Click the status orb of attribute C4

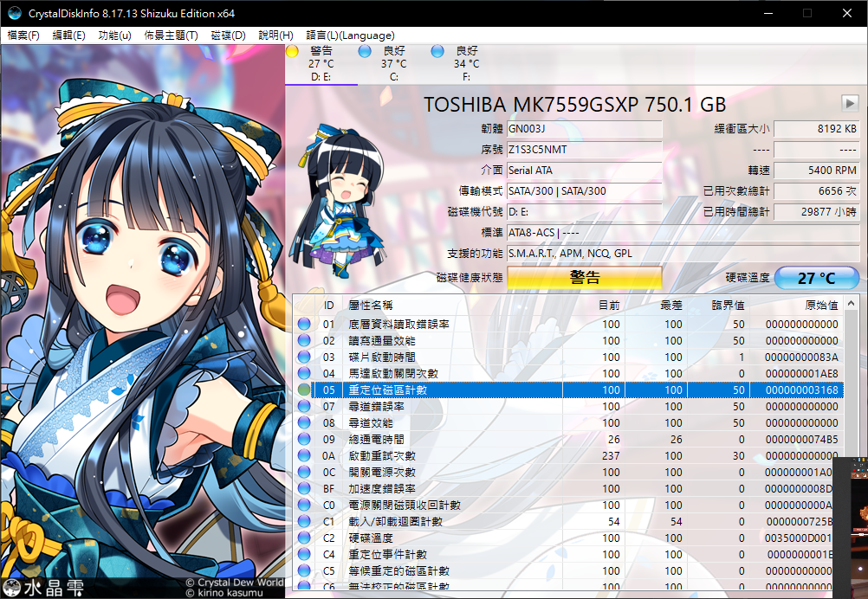[304, 554]
